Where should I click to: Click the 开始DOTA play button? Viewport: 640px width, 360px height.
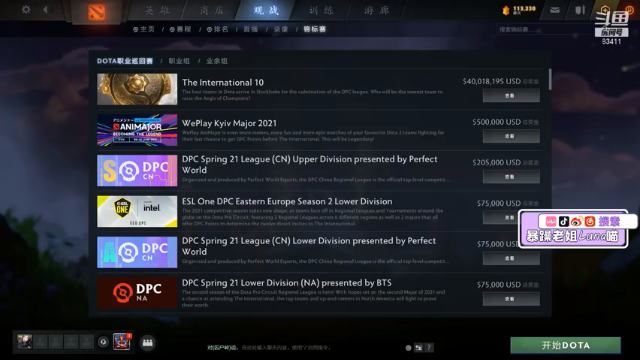tap(565, 345)
